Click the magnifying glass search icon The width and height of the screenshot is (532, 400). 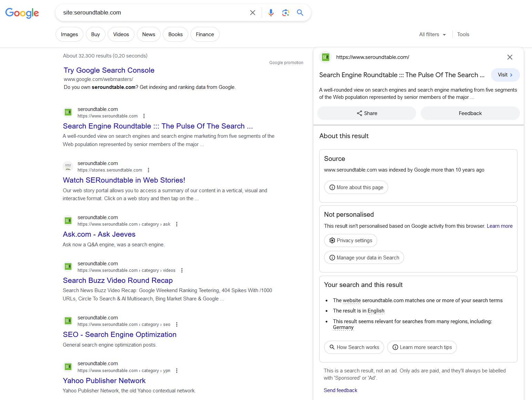[x=300, y=13]
